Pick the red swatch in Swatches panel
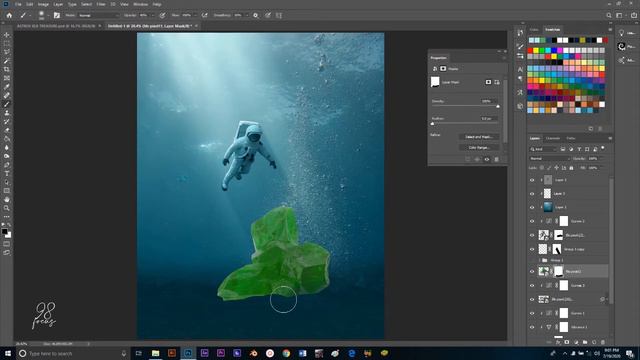 530,51
